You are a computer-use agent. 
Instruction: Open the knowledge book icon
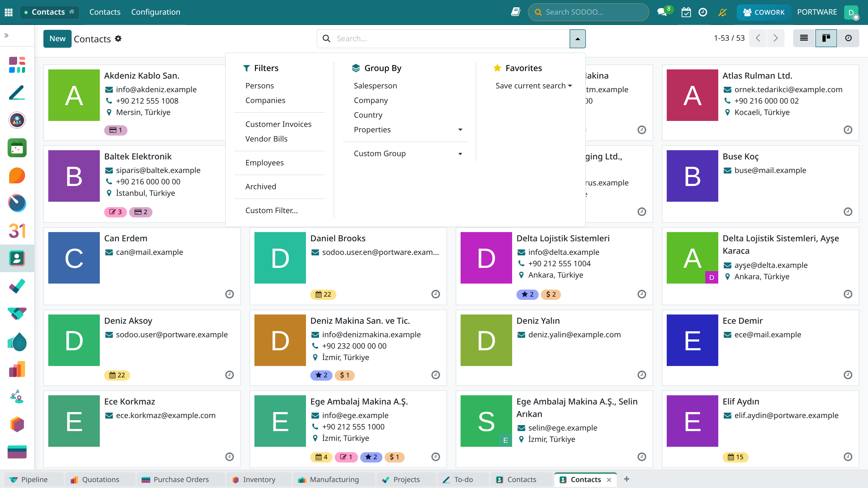coord(516,12)
